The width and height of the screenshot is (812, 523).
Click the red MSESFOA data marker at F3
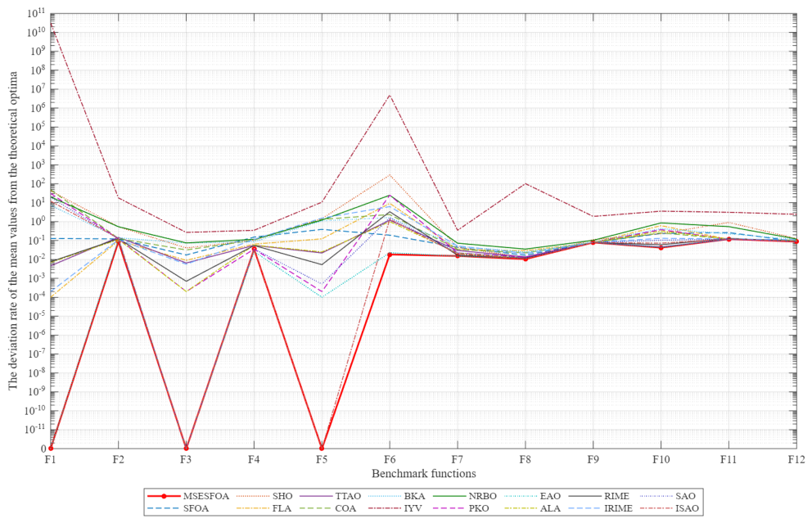[186, 448]
